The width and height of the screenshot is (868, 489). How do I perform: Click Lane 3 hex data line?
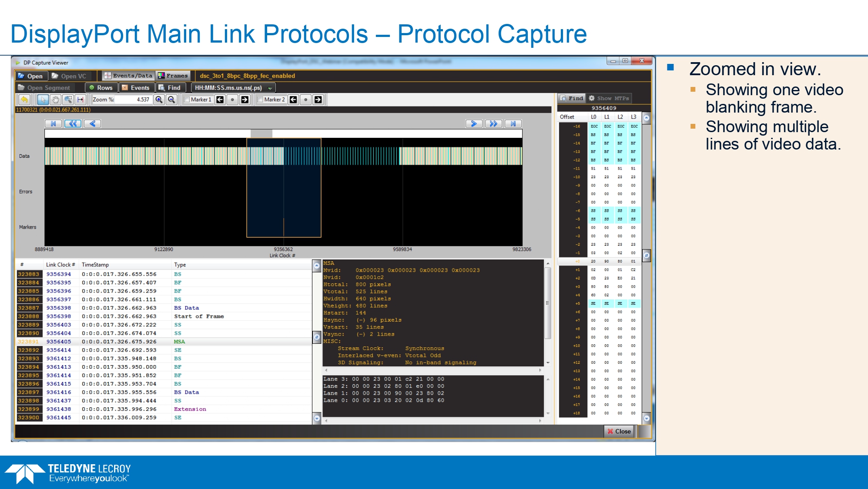(x=384, y=379)
